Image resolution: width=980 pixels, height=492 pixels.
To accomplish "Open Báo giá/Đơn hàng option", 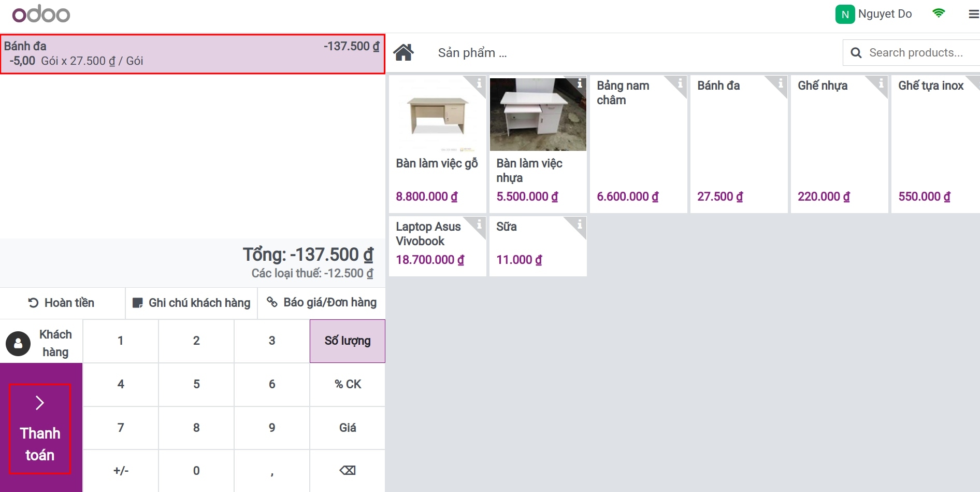I will [322, 303].
